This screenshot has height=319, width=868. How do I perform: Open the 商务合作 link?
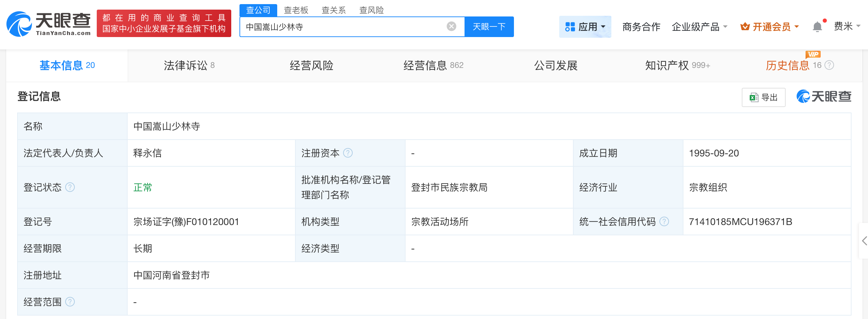pyautogui.click(x=641, y=26)
